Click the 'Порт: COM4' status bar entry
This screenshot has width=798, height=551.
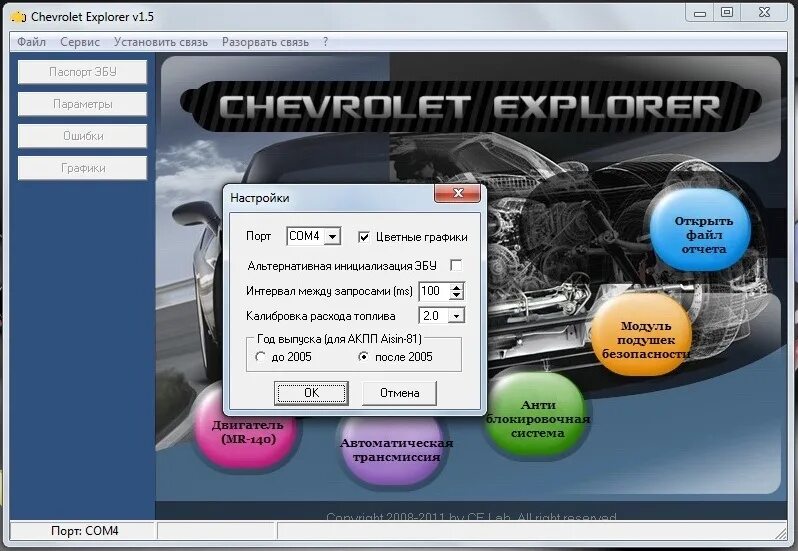[x=84, y=531]
